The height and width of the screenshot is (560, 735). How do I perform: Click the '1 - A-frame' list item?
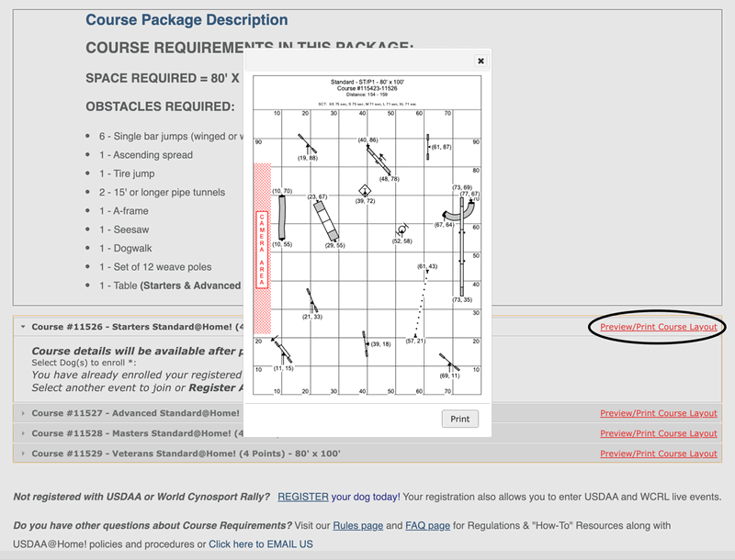coord(123,211)
